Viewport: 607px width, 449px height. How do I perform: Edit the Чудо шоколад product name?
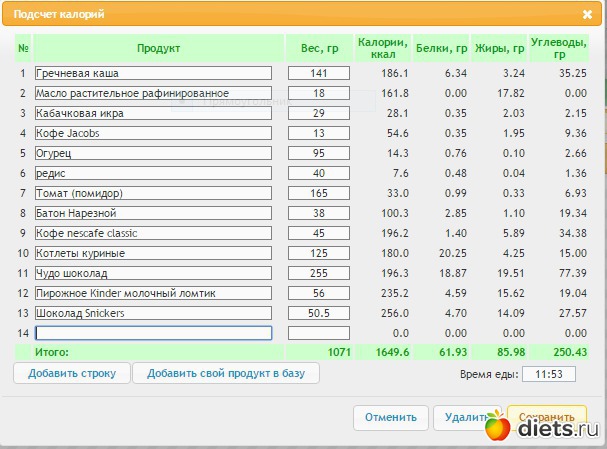click(154, 273)
